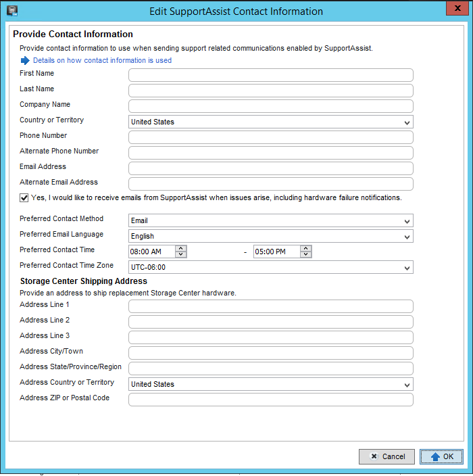Click the Address ZIP or Postal Code field

tap(271, 400)
